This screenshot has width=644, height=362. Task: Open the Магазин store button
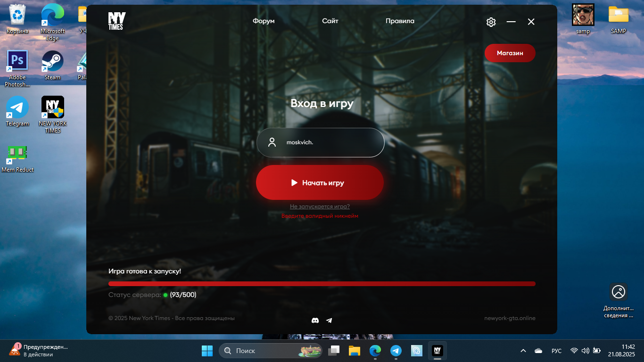510,53
